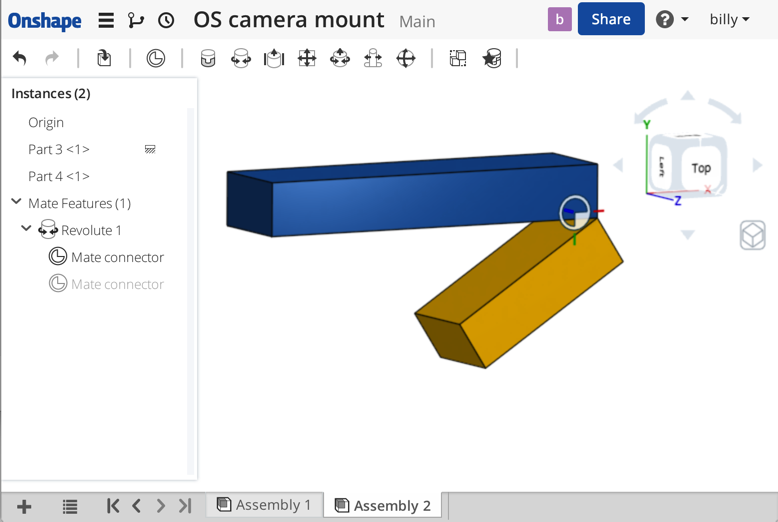Click the undo arrow in toolbar
This screenshot has width=778, height=522.
click(19, 59)
